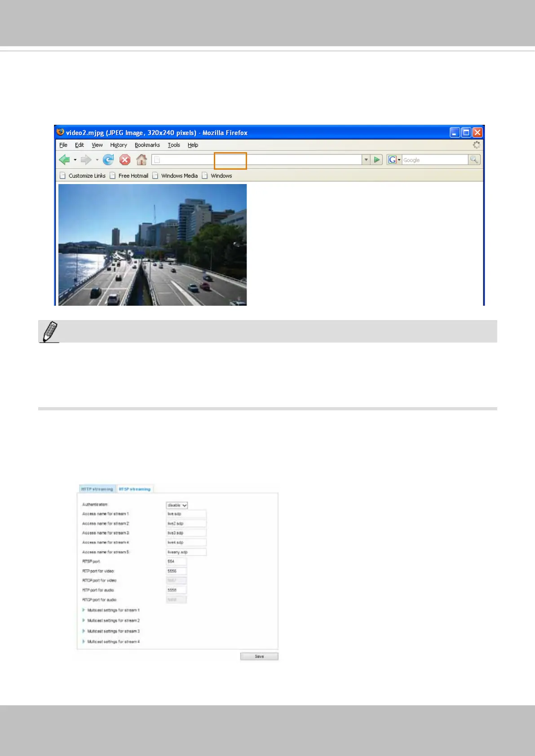Open the Forward button history dropdown arrow
This screenshot has width=535, height=756.
point(97,160)
